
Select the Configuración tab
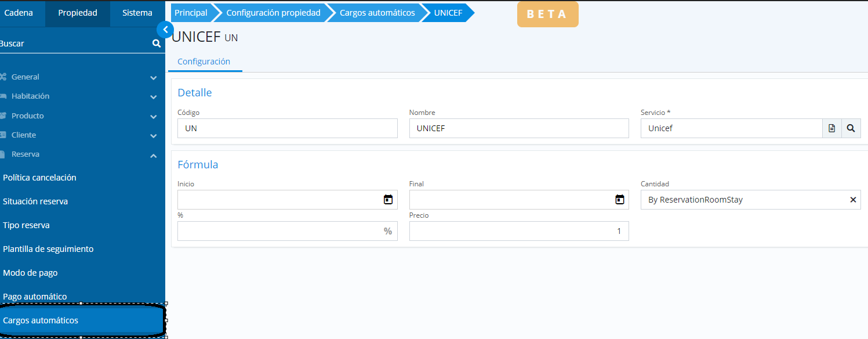204,62
